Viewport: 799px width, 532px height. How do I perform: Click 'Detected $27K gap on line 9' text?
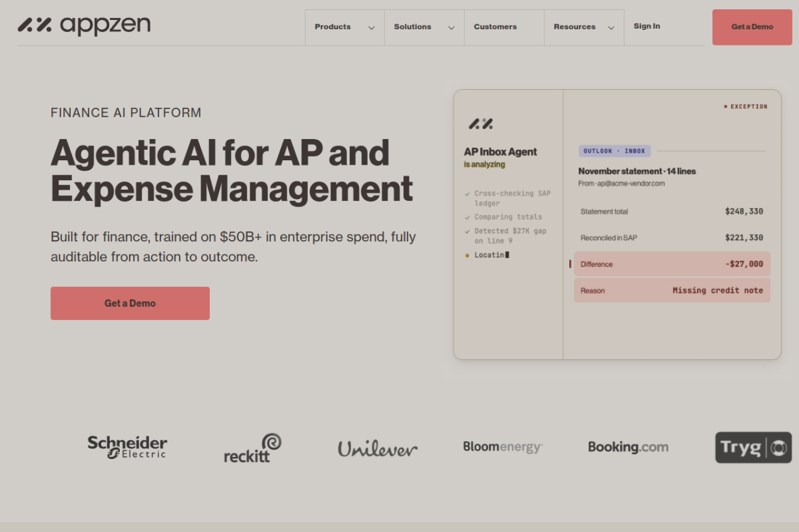coord(511,236)
